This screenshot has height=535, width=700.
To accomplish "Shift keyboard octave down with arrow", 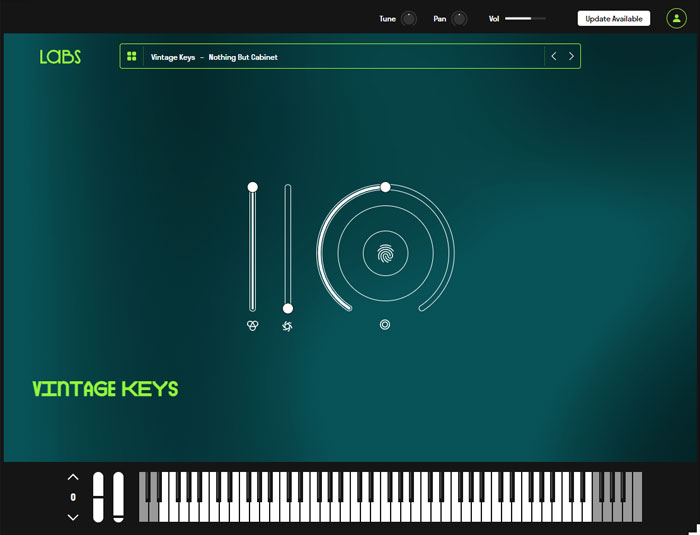I will 73,517.
